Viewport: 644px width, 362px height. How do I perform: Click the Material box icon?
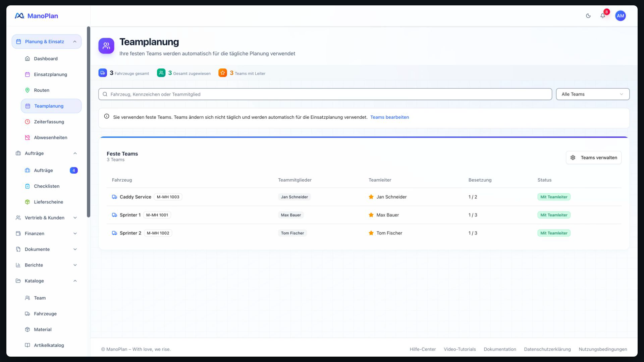28,329
